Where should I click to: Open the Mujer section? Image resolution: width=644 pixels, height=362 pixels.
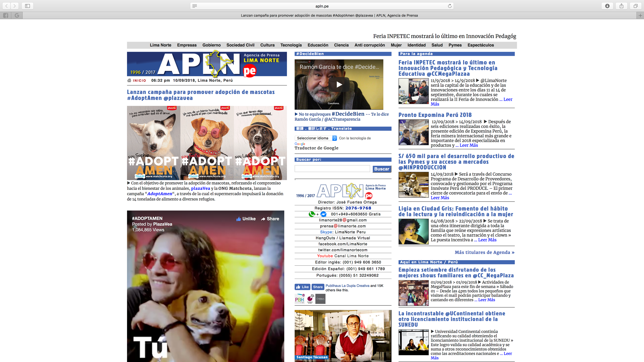click(x=396, y=45)
